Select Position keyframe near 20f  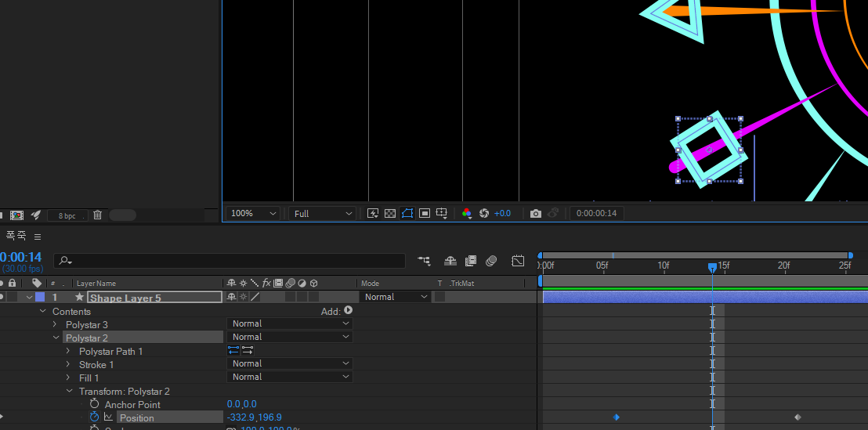click(x=797, y=417)
